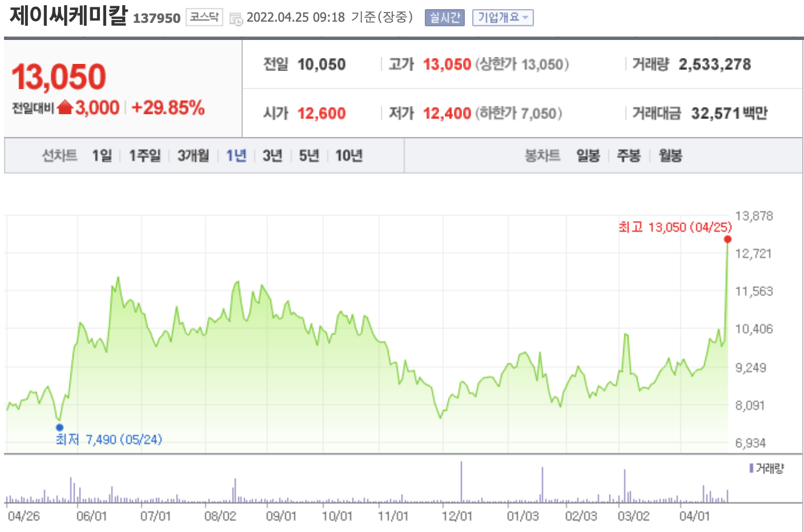The image size is (804, 532).
Task: Click the blue low-point marker on chart
Action: click(59, 427)
